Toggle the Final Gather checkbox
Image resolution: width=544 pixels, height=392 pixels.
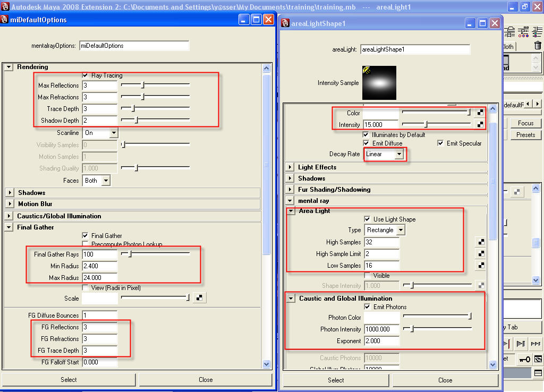pyautogui.click(x=85, y=235)
